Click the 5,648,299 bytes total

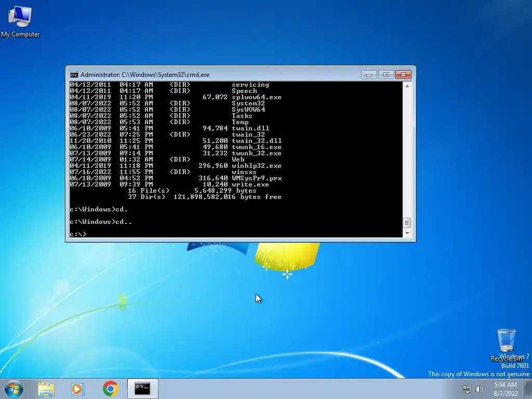click(x=225, y=191)
